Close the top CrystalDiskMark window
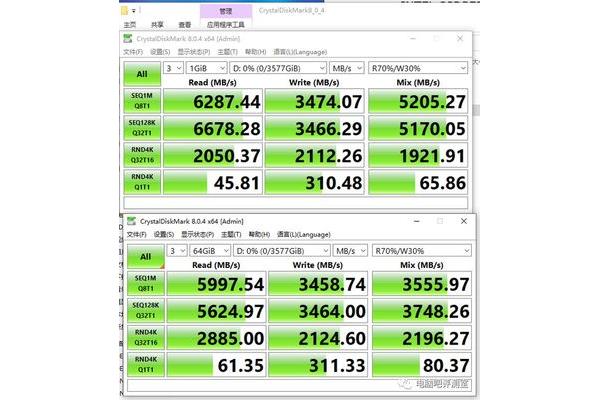 click(x=460, y=38)
